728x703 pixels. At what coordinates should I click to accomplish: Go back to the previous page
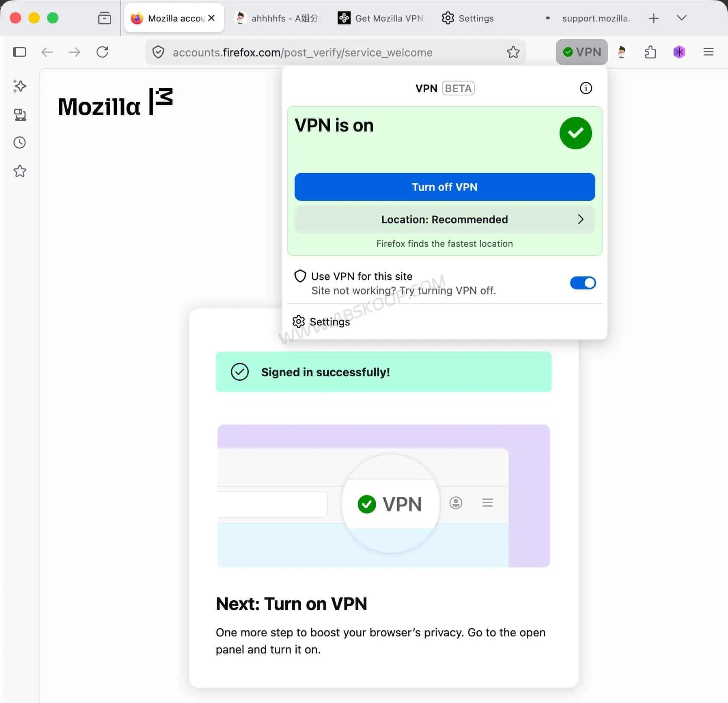tap(47, 52)
